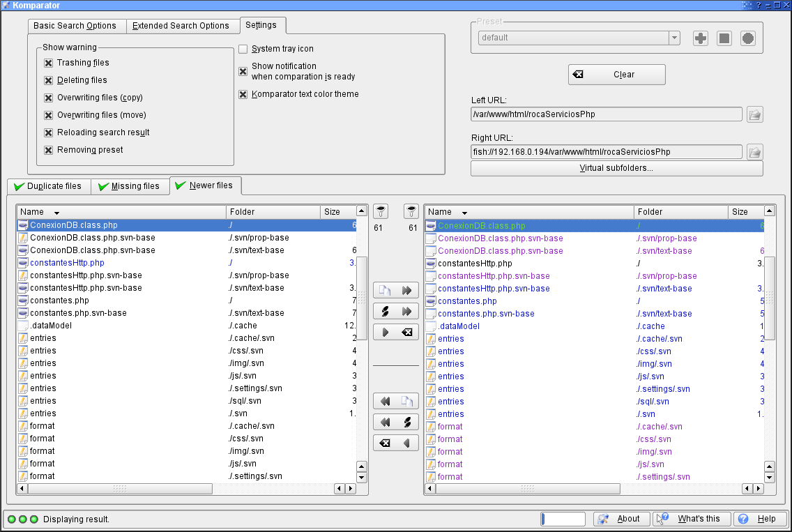Click the Help button's question icon
Viewport: 792px width, 532px height.
pyautogui.click(x=743, y=519)
